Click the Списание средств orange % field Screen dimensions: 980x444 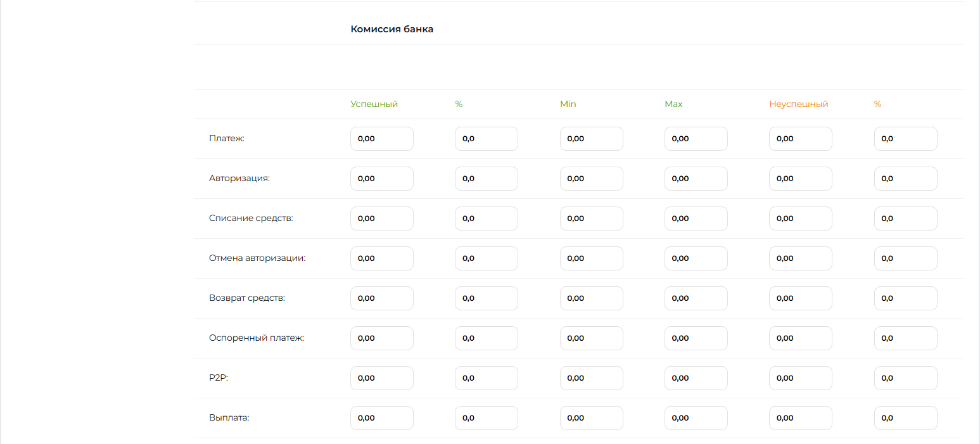pos(905,219)
